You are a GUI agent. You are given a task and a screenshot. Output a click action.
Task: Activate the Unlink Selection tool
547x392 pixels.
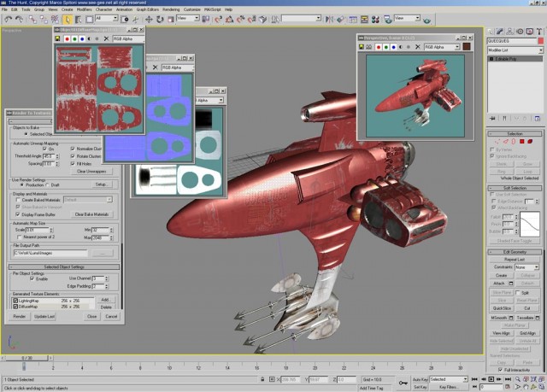(x=44, y=19)
